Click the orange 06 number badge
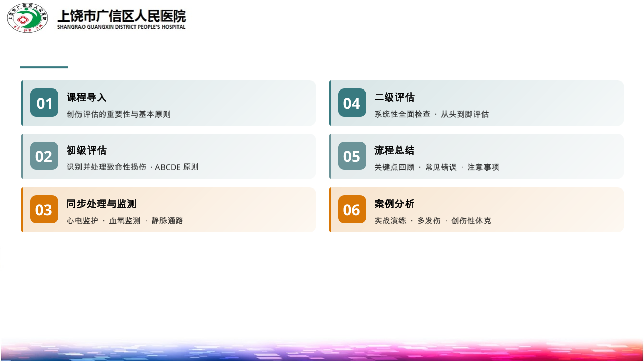This screenshot has width=644, height=362. (352, 209)
